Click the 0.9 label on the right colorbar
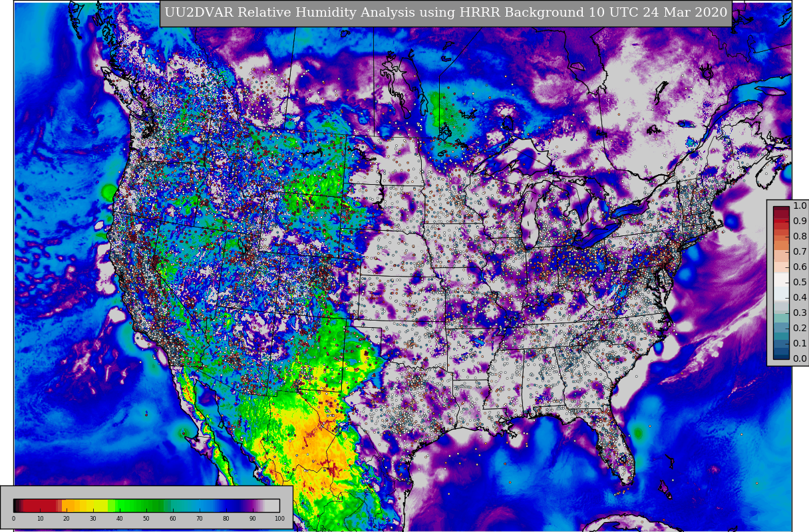 tap(800, 221)
